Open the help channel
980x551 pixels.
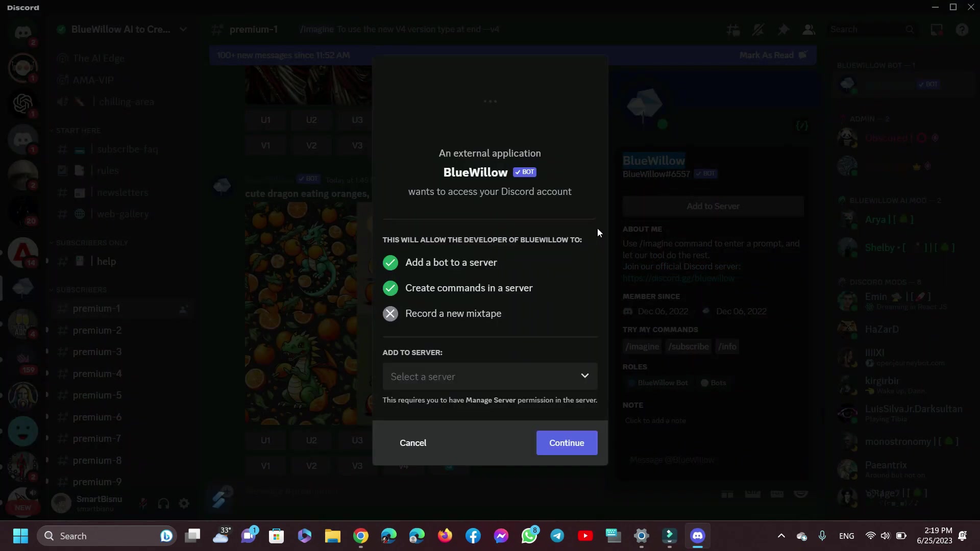coord(121,262)
